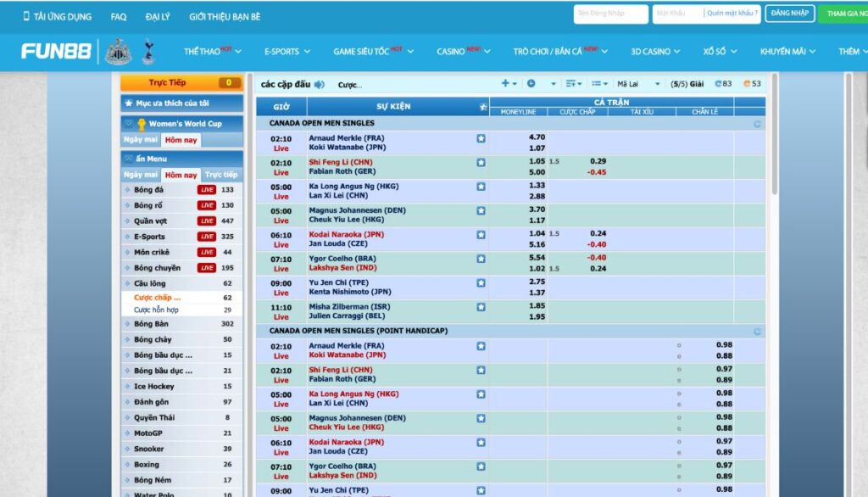Viewport: 868px width, 497px height.
Task: Favorite Arnaud Merkle point handicap match
Action: pyautogui.click(x=481, y=346)
